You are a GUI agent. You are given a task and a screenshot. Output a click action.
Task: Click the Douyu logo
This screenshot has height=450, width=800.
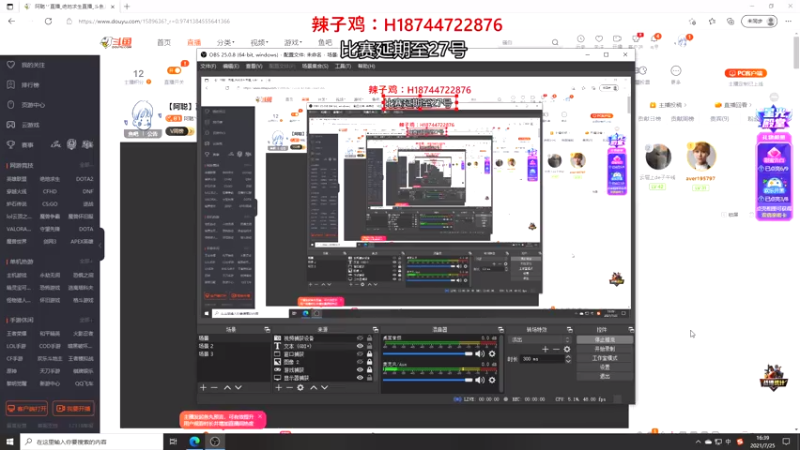pyautogui.click(x=116, y=42)
